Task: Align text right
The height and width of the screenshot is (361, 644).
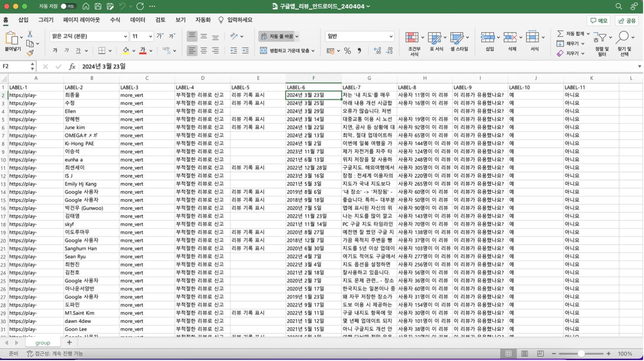Action: point(215,51)
